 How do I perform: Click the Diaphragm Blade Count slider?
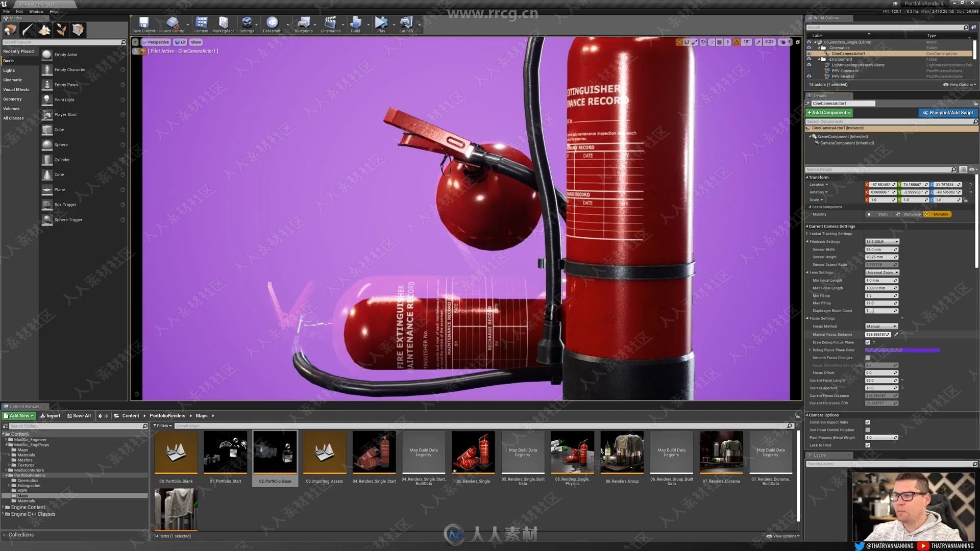coord(881,311)
